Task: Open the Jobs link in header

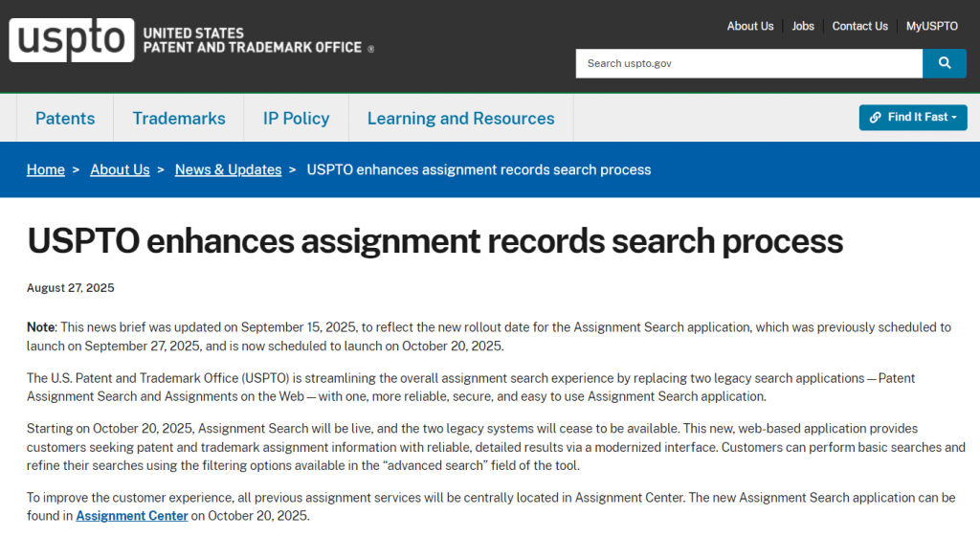Action: (x=803, y=26)
